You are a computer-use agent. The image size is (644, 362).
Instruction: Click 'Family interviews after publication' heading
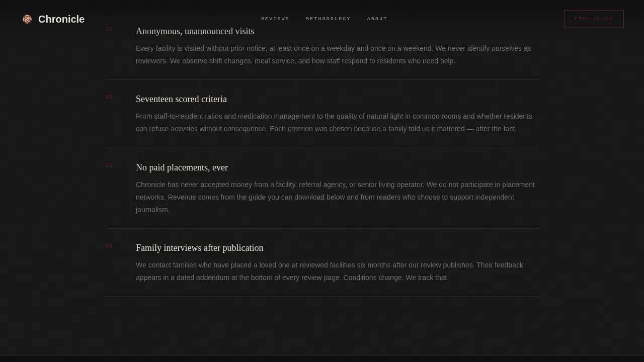click(199, 248)
